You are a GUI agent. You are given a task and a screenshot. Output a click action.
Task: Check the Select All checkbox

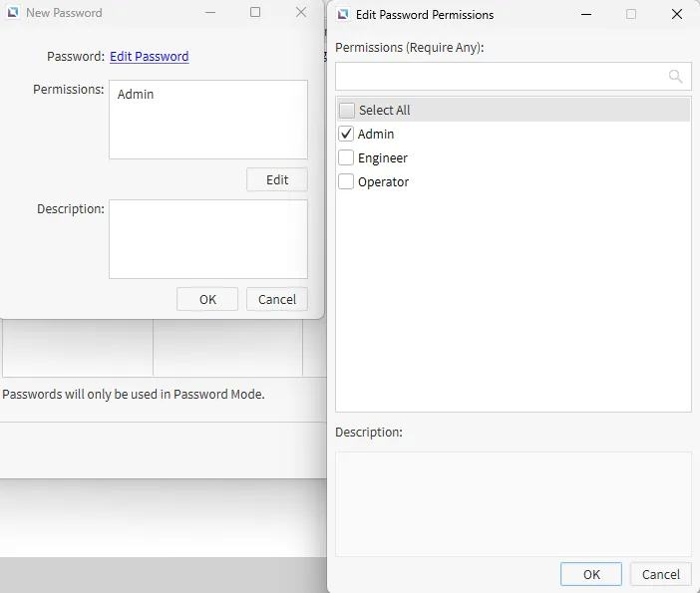347,111
